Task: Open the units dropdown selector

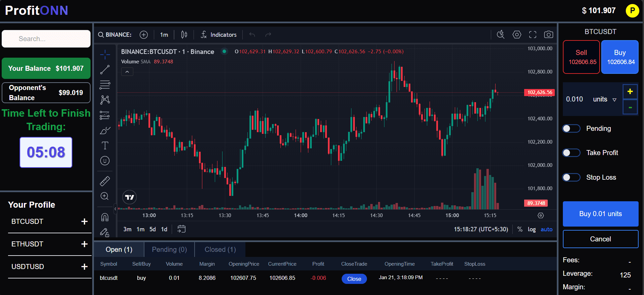Action: tap(605, 99)
